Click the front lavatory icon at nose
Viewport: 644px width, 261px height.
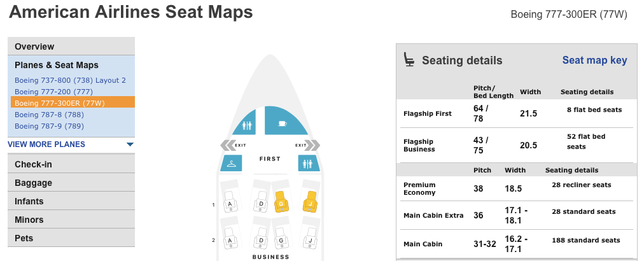(x=246, y=122)
